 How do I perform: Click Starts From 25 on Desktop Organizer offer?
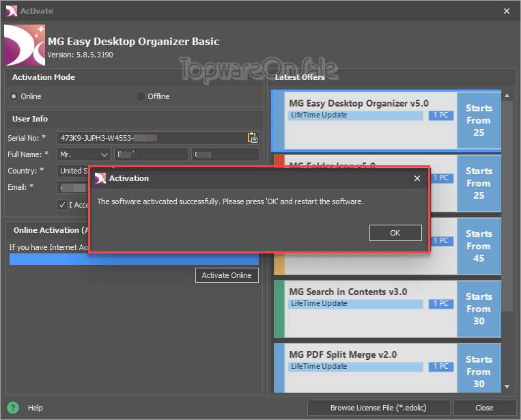click(479, 120)
